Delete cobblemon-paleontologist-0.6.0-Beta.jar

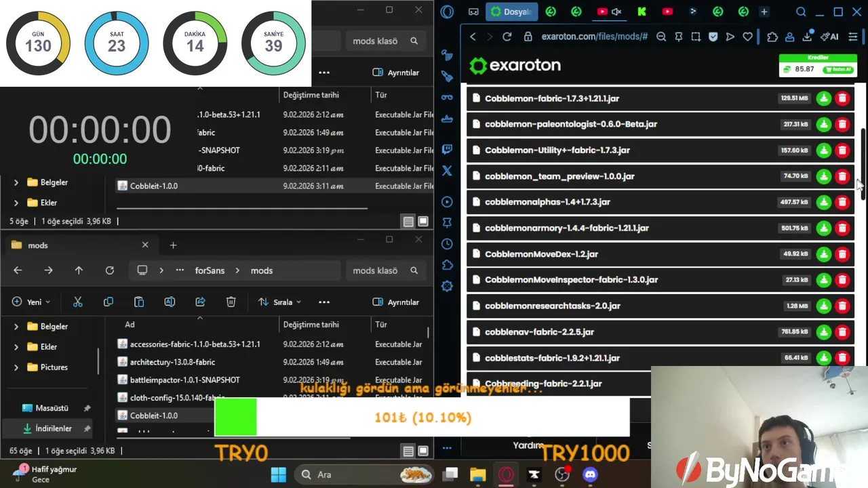point(842,124)
